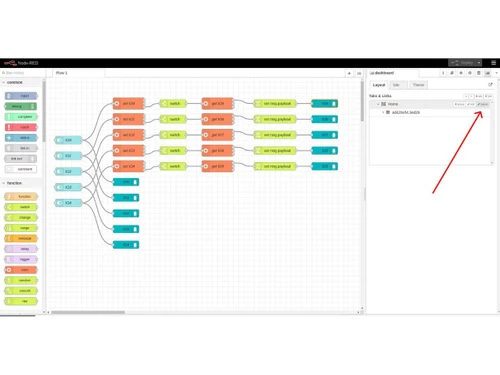500x375 pixels.
Task: Select the comment node in palette
Action: (21, 169)
